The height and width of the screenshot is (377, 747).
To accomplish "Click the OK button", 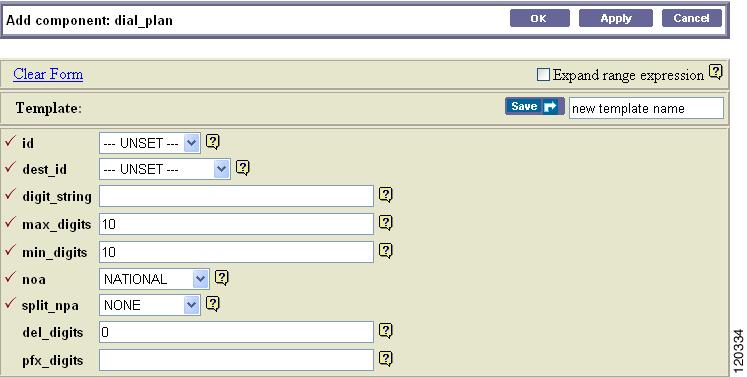I will click(539, 19).
